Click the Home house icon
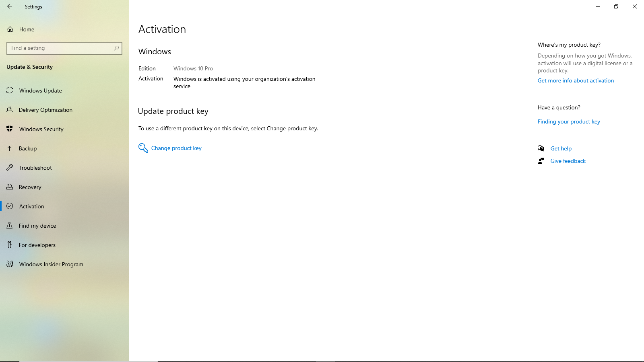The width and height of the screenshot is (644, 362). pos(10,29)
